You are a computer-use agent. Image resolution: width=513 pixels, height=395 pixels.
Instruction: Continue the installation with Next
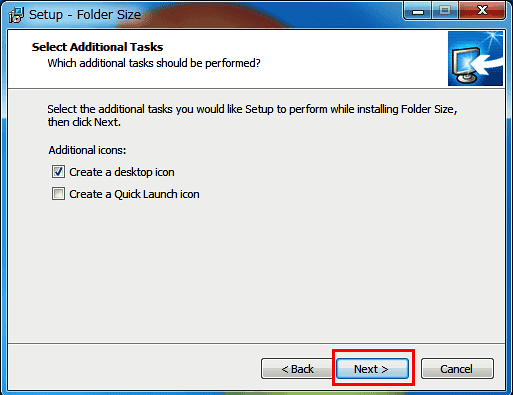click(x=372, y=369)
